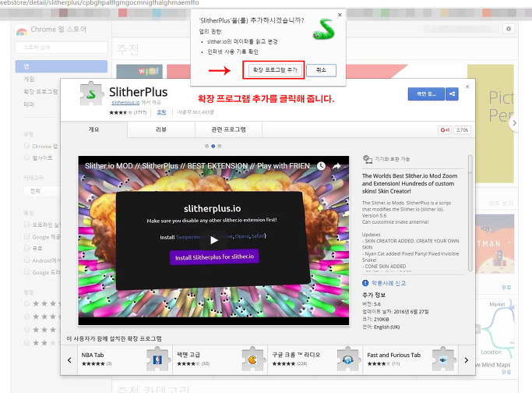Click the blue report abuse icon
Screen dimensions: 532x393
tap(365, 283)
